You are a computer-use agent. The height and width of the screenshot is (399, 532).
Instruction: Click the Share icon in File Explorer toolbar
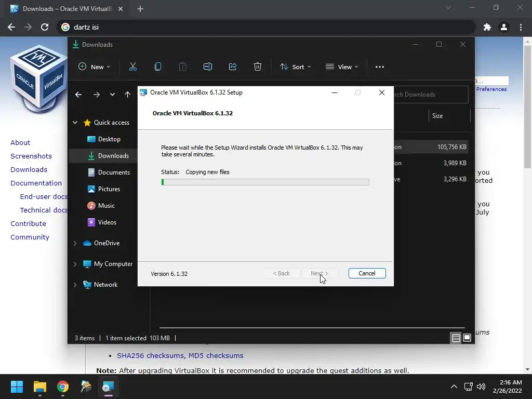tap(233, 67)
